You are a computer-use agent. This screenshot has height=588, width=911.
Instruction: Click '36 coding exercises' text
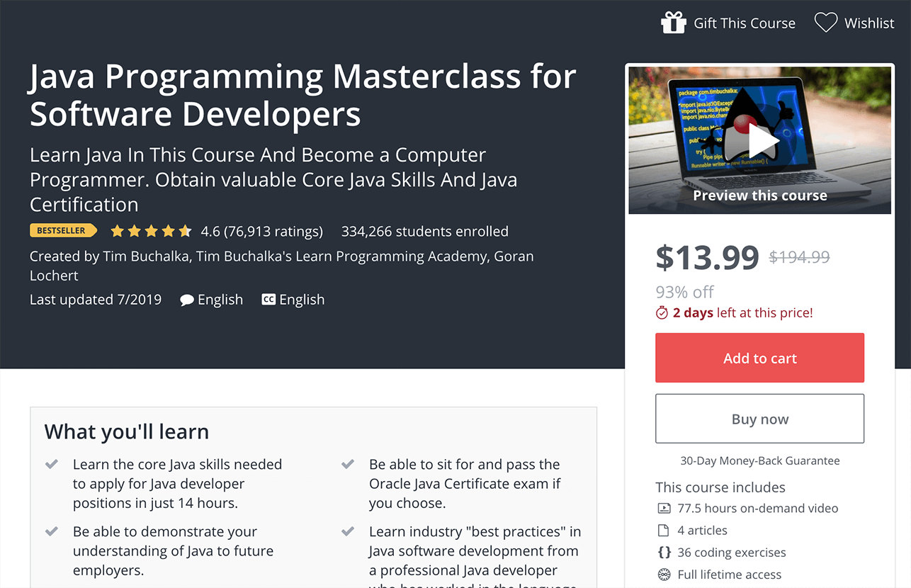click(x=732, y=552)
